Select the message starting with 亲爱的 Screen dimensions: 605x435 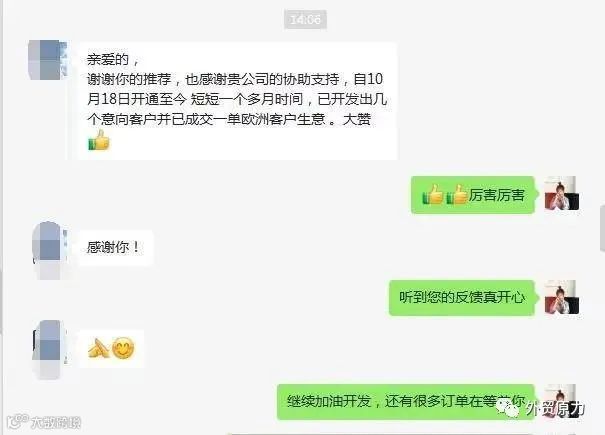click(238, 101)
